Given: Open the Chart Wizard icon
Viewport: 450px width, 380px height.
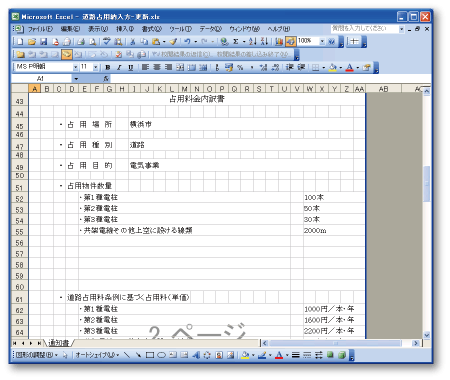Looking at the screenshot, I should tap(279, 42).
